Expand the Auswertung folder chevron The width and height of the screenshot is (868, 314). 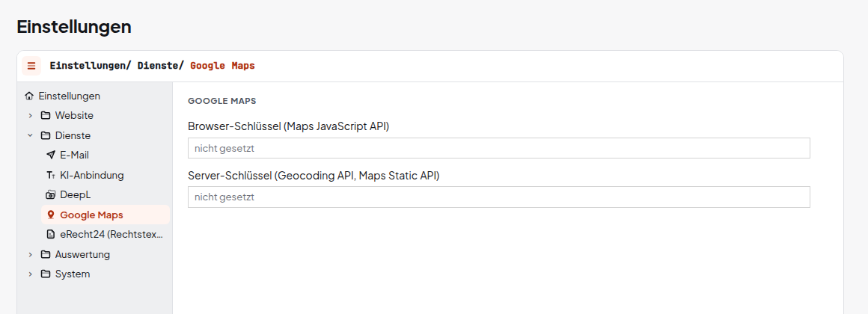tap(31, 255)
